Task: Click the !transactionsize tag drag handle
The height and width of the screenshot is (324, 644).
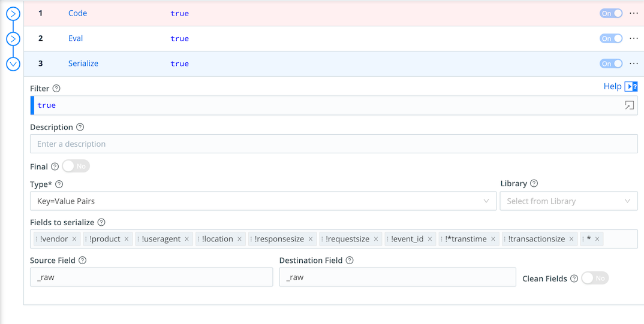Action: (505, 239)
